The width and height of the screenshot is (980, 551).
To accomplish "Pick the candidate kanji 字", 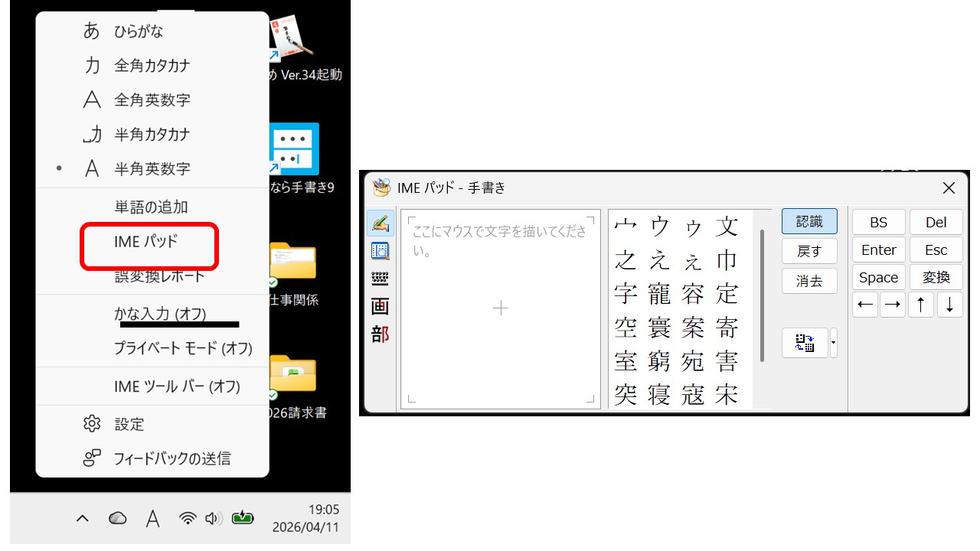I will [x=626, y=294].
